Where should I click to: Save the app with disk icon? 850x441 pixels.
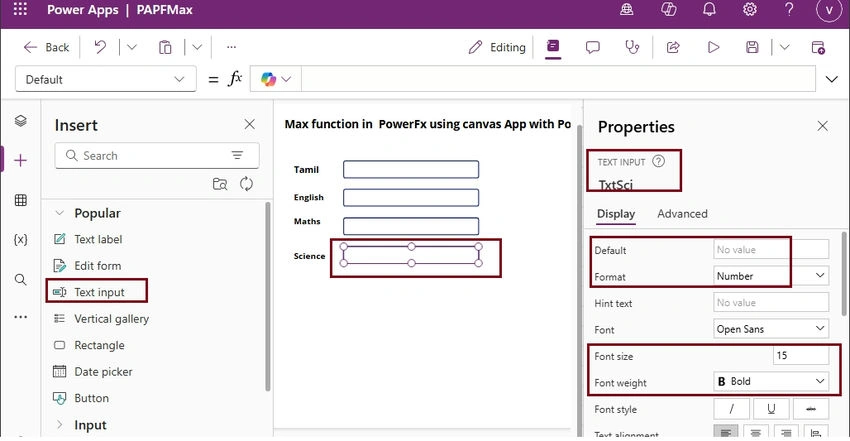pos(752,48)
